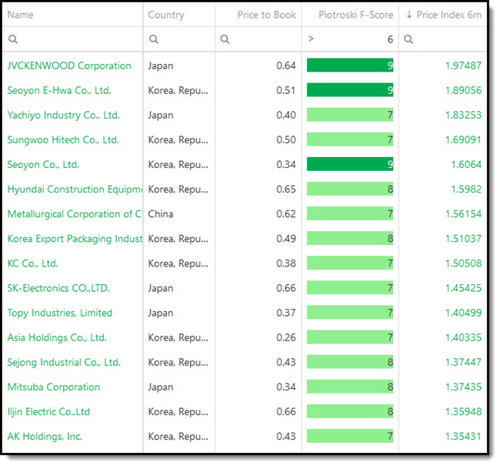Screen dimensions: 500x465
Task: Click the China country cell
Action: [160, 214]
